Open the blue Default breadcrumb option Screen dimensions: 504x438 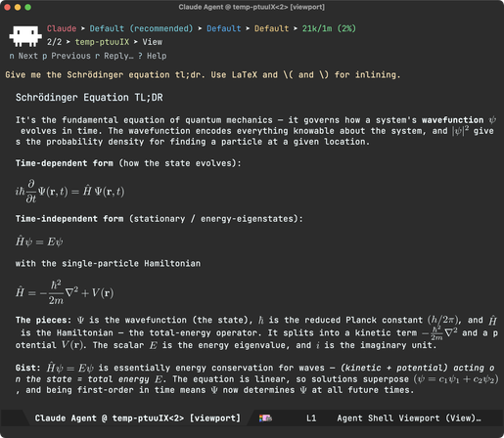pyautogui.click(x=224, y=28)
